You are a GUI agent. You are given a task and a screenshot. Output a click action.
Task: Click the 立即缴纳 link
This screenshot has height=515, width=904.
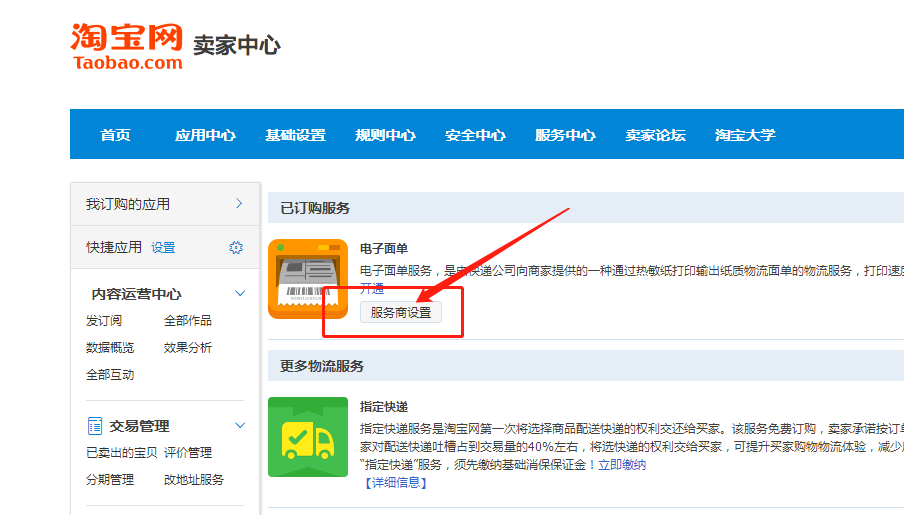tap(622, 465)
